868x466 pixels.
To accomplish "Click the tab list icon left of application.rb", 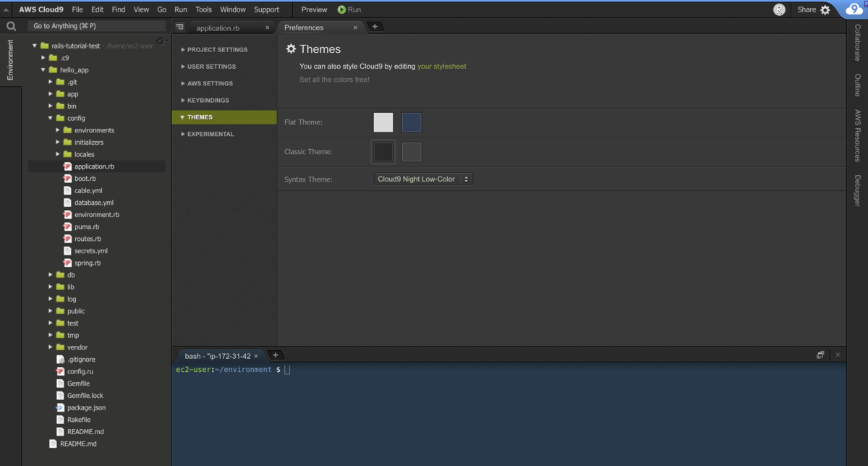I will coord(180,27).
